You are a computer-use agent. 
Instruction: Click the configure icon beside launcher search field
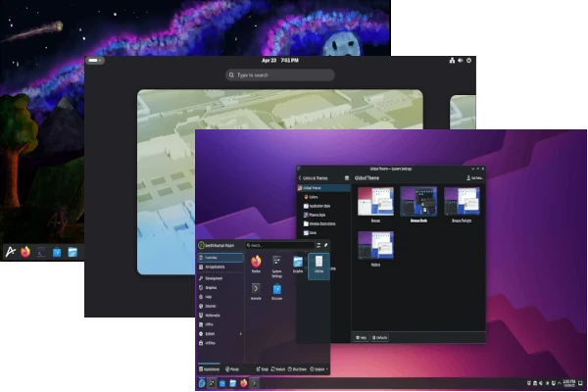[x=318, y=245]
